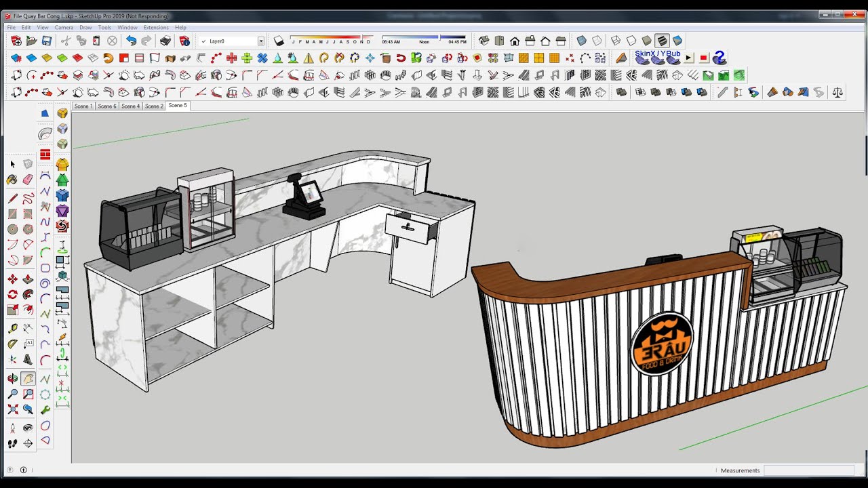
Task: Open the Draw menu
Action: coord(85,28)
